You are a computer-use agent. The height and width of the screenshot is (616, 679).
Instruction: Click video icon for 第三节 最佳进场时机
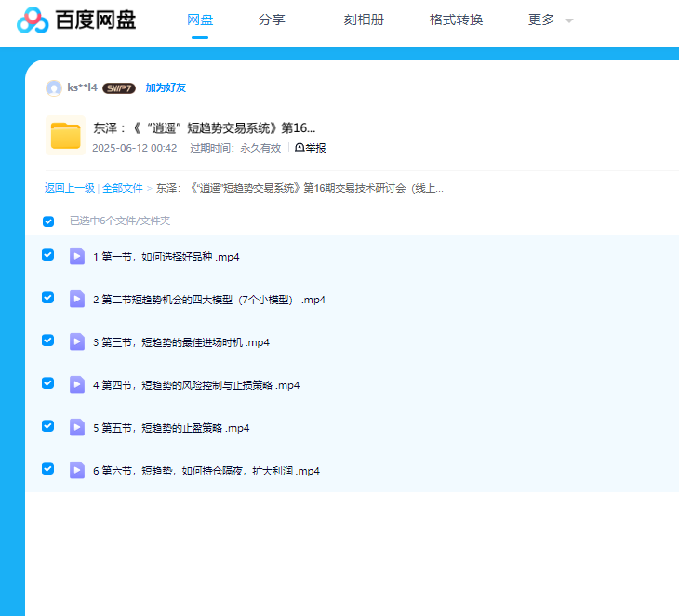(x=77, y=341)
